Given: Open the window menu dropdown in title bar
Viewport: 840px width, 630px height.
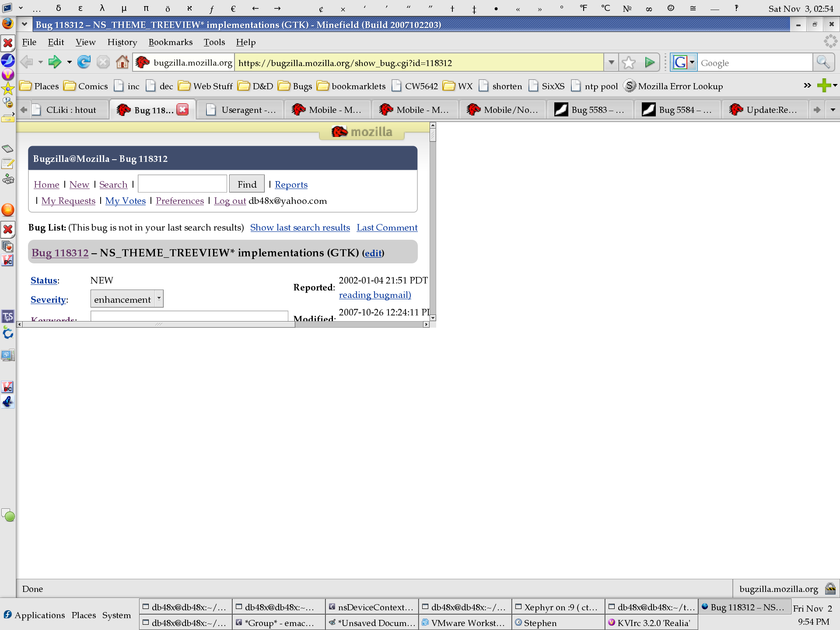Looking at the screenshot, I should coord(24,24).
